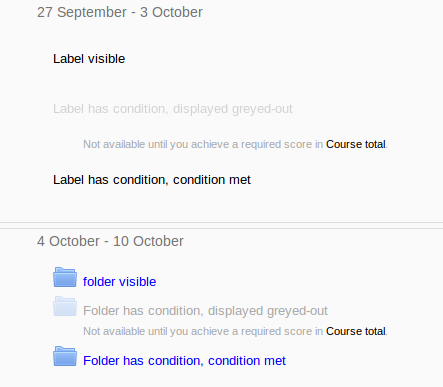Click the folder icon beside 'folder visible'
This screenshot has width=443, height=387.
pyautogui.click(x=65, y=277)
